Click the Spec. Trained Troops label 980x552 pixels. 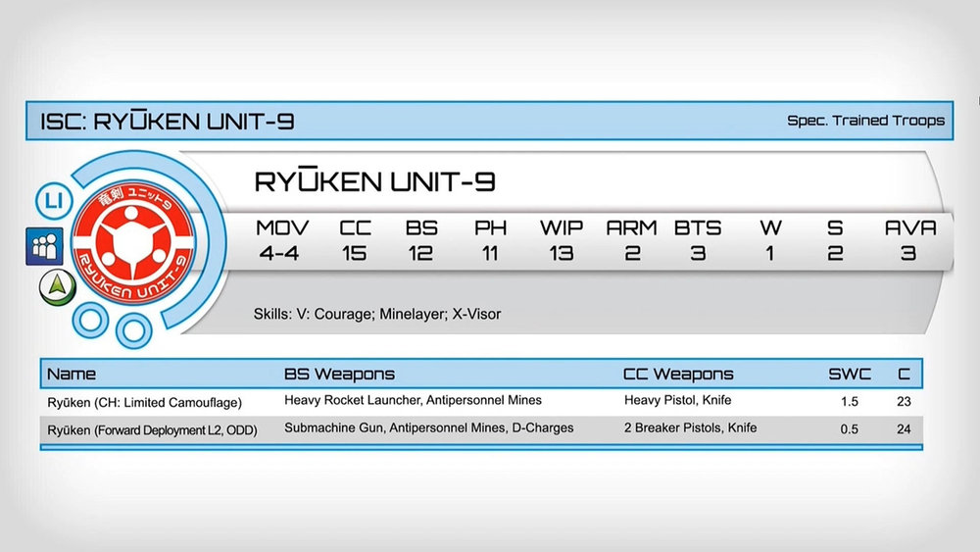coord(865,120)
